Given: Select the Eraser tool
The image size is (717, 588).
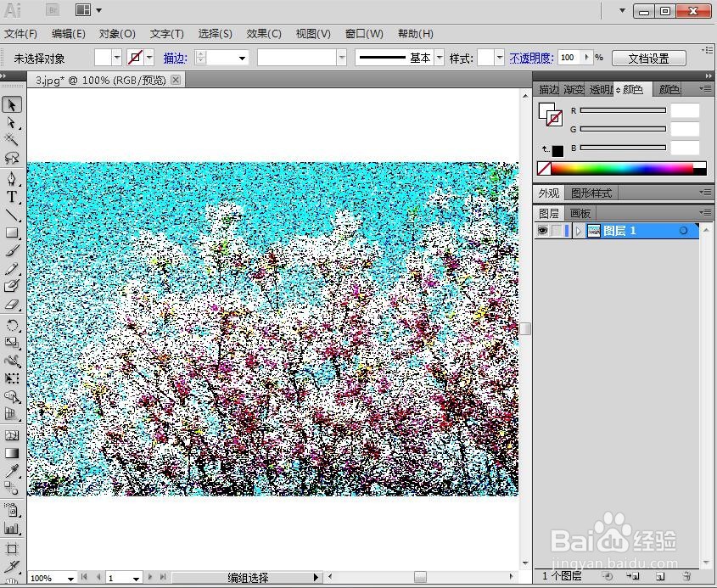Looking at the screenshot, I should coord(11,305).
